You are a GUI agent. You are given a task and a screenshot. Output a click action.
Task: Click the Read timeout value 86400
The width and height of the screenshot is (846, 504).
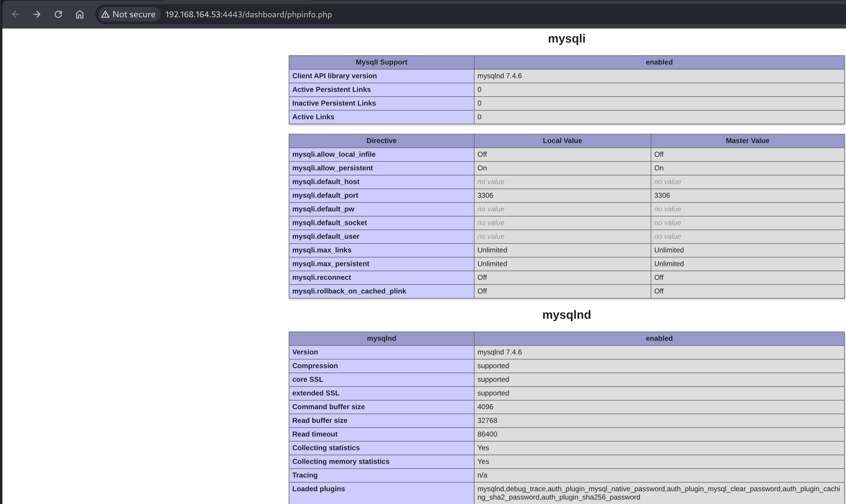tap(487, 434)
